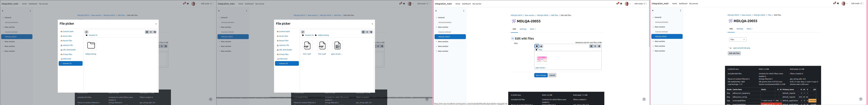Save changes on the Edit wiki files page
Image resolution: width=868 pixels, height=105 pixels.
(541, 75)
